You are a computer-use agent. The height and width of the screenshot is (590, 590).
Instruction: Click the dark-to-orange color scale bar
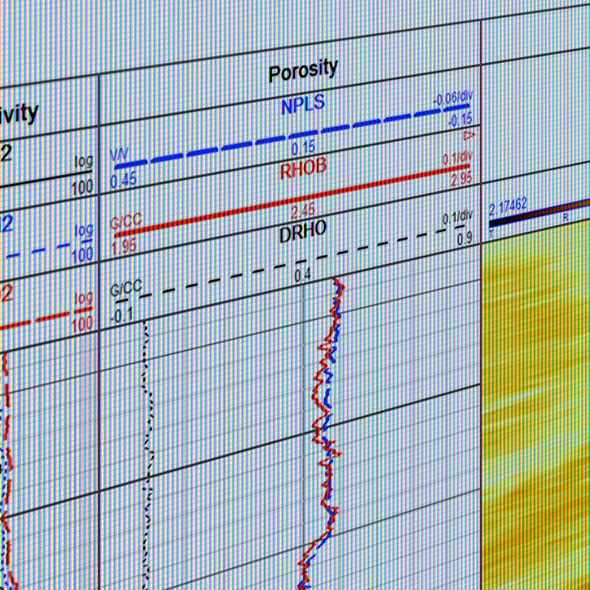click(540, 213)
